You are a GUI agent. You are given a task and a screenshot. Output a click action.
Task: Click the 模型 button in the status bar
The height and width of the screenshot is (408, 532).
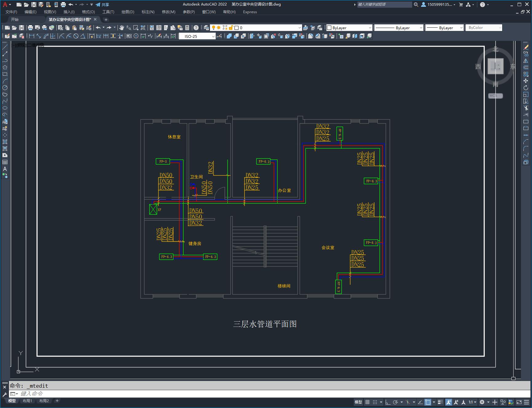[x=358, y=402]
